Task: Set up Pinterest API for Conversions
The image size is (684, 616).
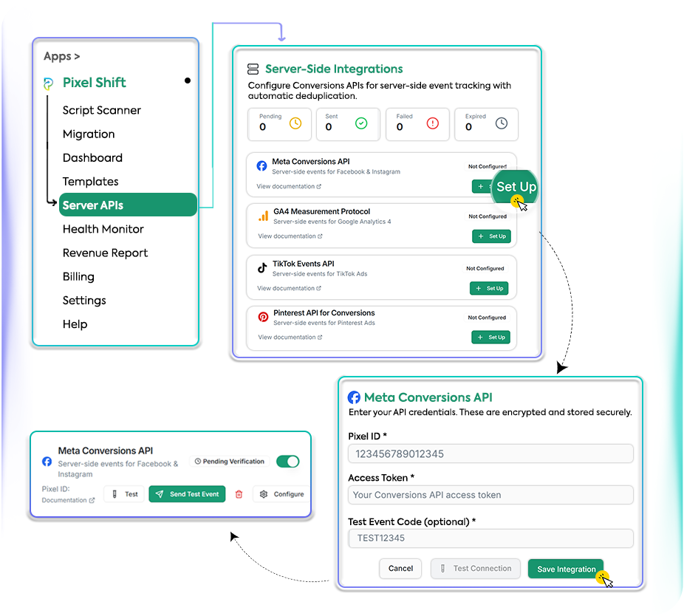Action: (x=490, y=338)
